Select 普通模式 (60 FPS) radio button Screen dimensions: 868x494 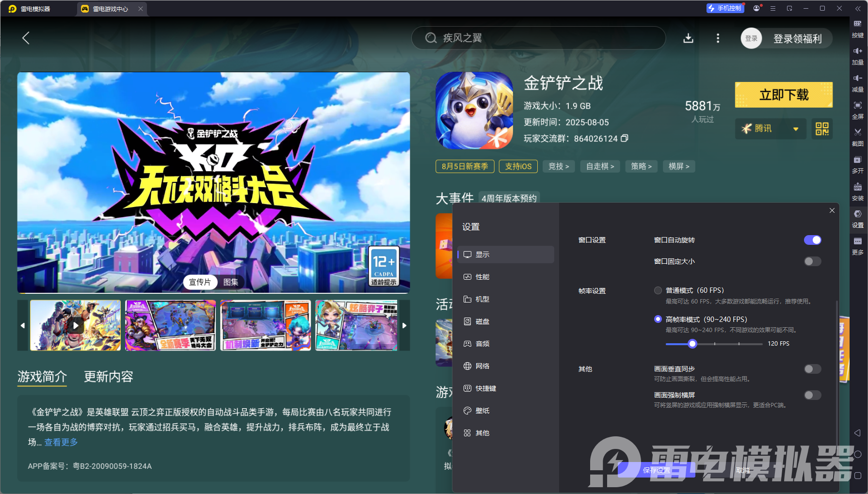point(658,290)
